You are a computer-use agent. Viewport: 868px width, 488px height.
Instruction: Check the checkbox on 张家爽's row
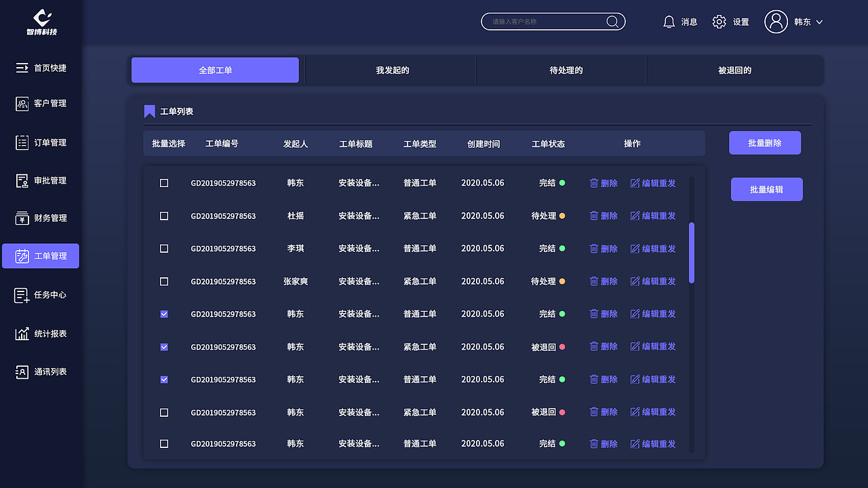coord(163,281)
